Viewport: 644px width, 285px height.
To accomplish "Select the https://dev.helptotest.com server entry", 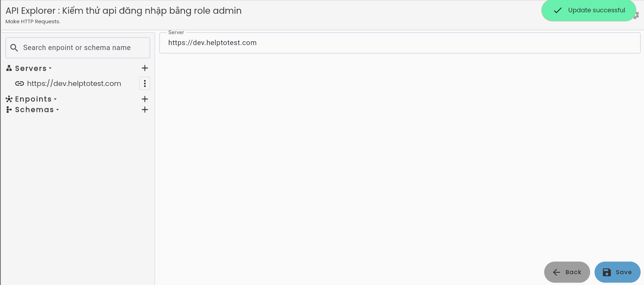I will point(74,83).
